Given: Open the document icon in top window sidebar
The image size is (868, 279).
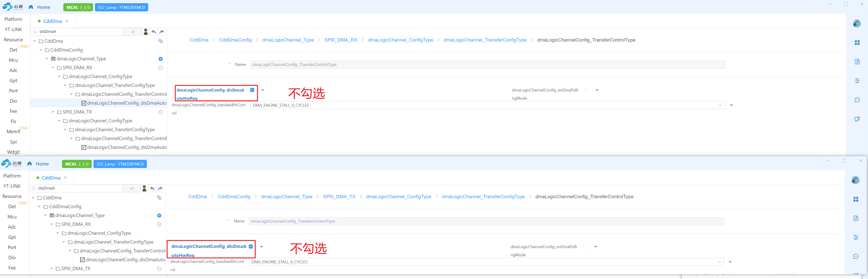Looking at the screenshot, I should pyautogui.click(x=857, y=62).
